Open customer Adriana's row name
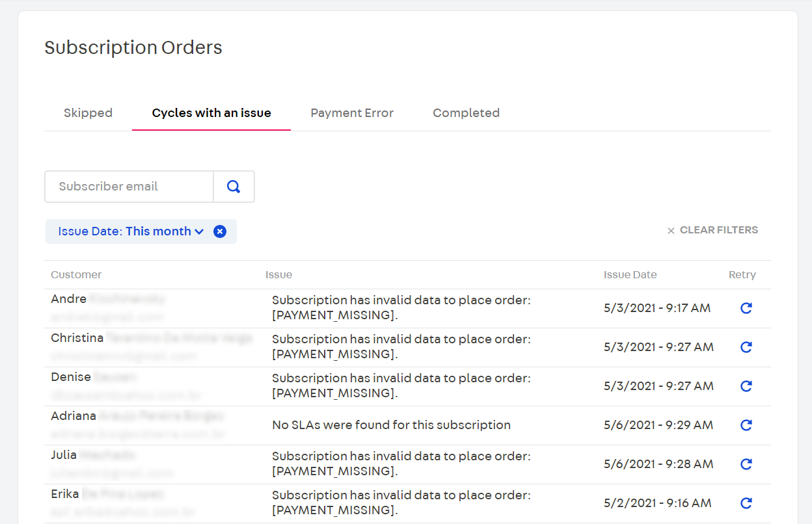The image size is (812, 524). click(74, 416)
